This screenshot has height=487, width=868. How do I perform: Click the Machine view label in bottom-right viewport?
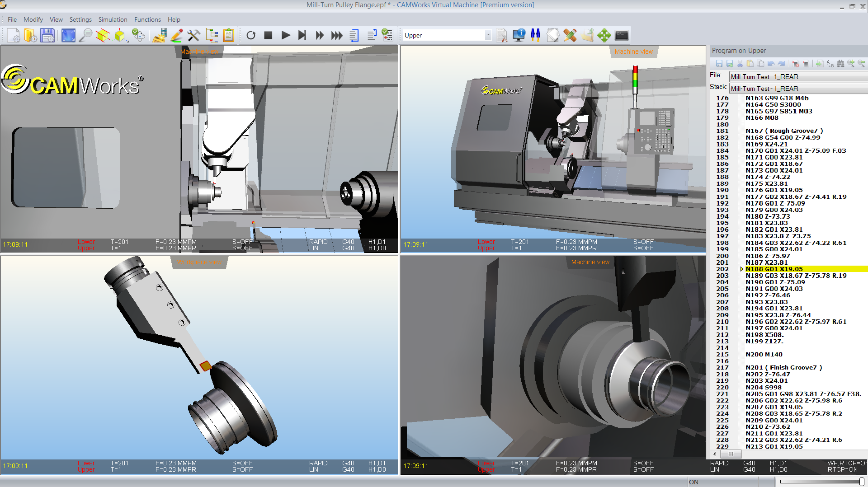tap(590, 262)
